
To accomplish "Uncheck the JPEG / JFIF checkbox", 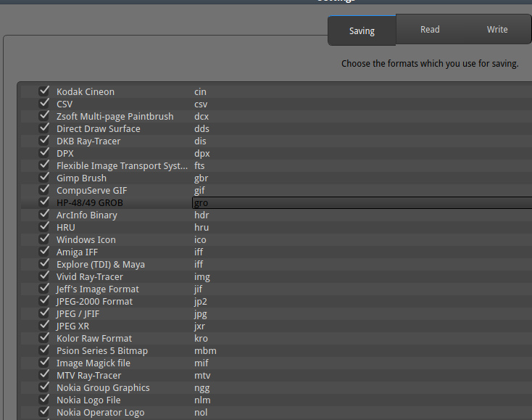I will [x=44, y=313].
